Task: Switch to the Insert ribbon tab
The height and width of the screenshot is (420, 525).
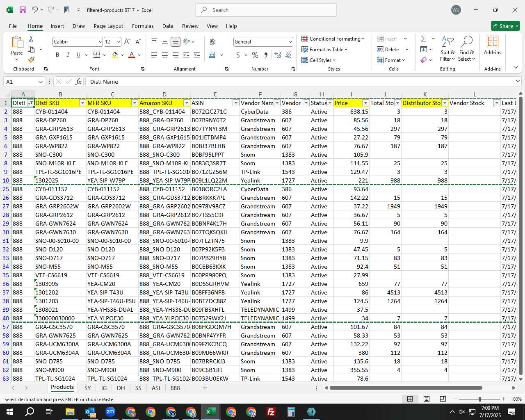Action: (x=57, y=26)
